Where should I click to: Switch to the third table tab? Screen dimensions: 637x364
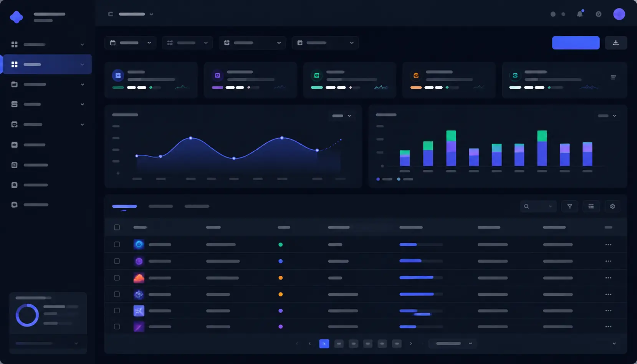click(197, 206)
